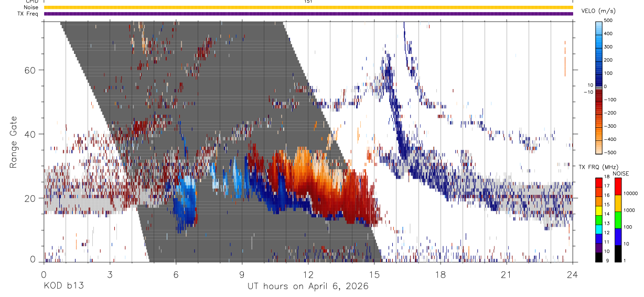Click the TX FRQ frequency color scale bar

pyautogui.click(x=599, y=220)
